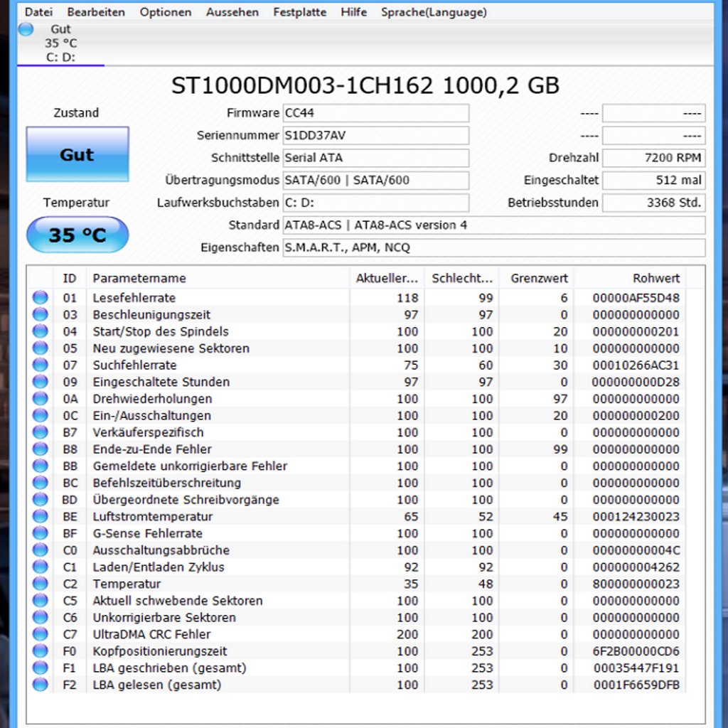The image size is (728, 728).
Task: Click the Aktueller... column header
Action: (x=387, y=278)
